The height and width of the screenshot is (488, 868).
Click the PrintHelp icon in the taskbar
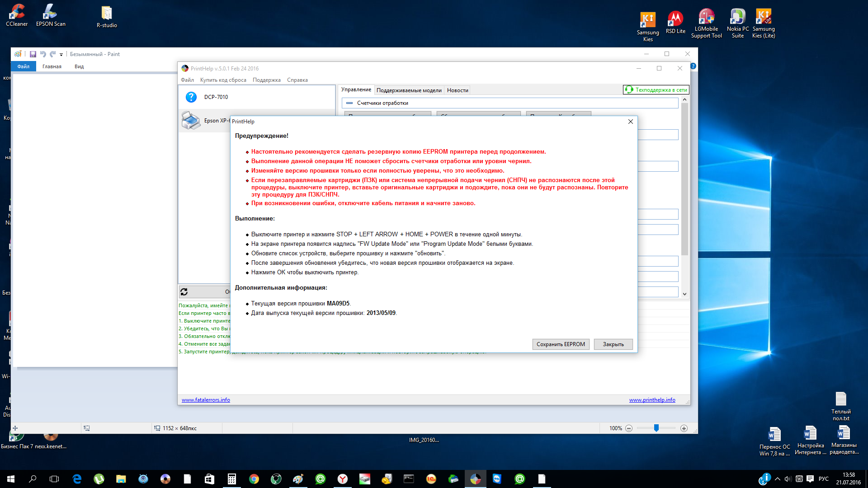coord(475,479)
